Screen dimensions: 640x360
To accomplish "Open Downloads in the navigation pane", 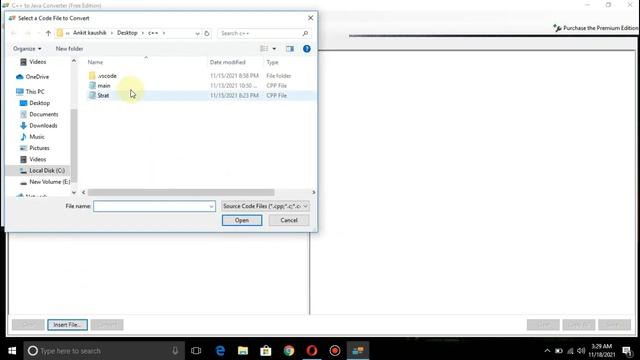I will click(43, 126).
